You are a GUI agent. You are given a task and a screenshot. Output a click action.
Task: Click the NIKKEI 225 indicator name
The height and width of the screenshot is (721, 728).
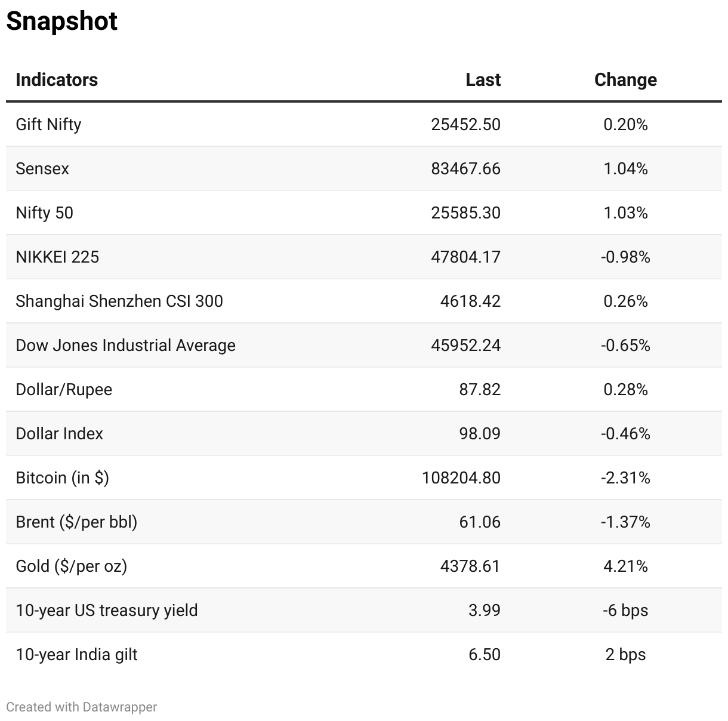pyautogui.click(x=57, y=257)
